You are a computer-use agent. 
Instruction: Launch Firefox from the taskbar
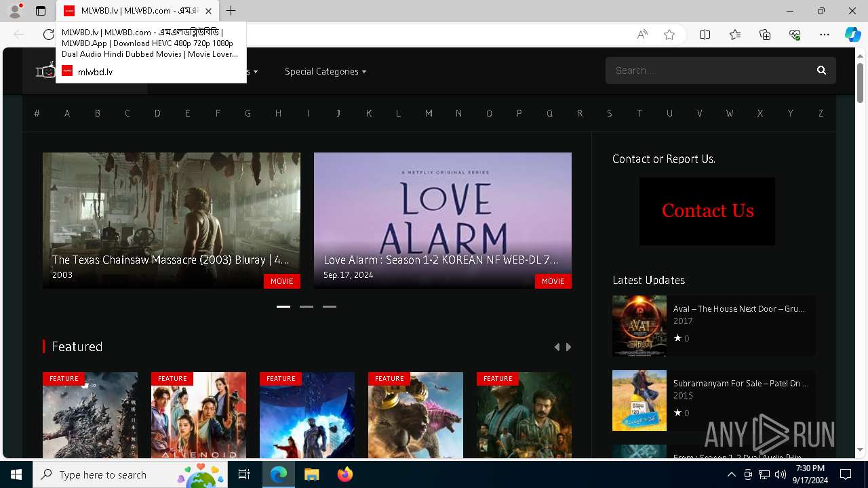click(x=345, y=474)
